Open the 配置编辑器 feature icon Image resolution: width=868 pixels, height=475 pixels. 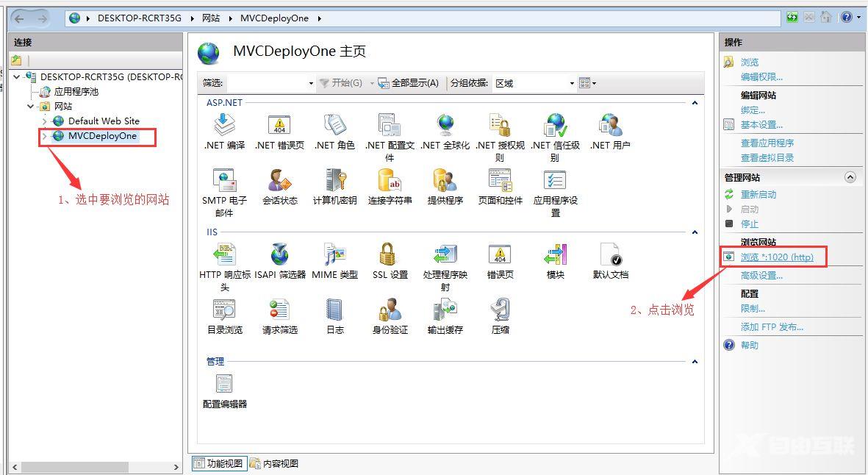pyautogui.click(x=224, y=384)
